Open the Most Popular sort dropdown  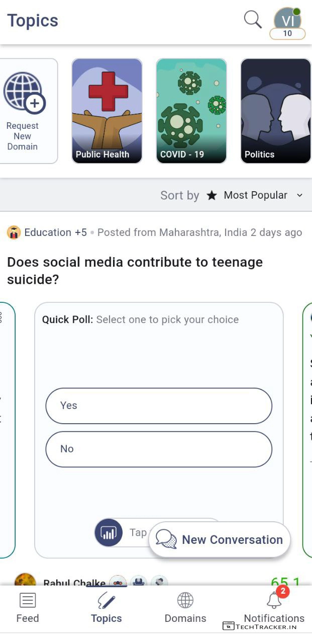coord(255,195)
